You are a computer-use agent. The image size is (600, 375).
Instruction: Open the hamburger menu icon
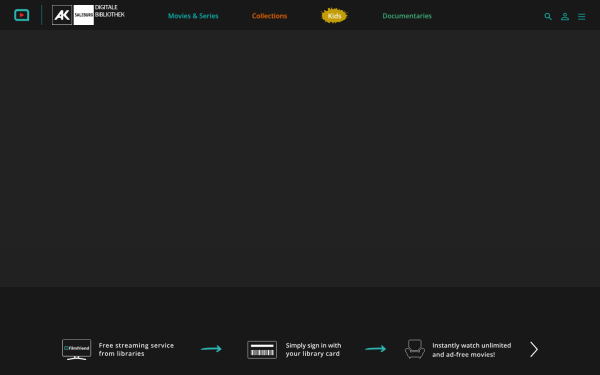pos(582,16)
